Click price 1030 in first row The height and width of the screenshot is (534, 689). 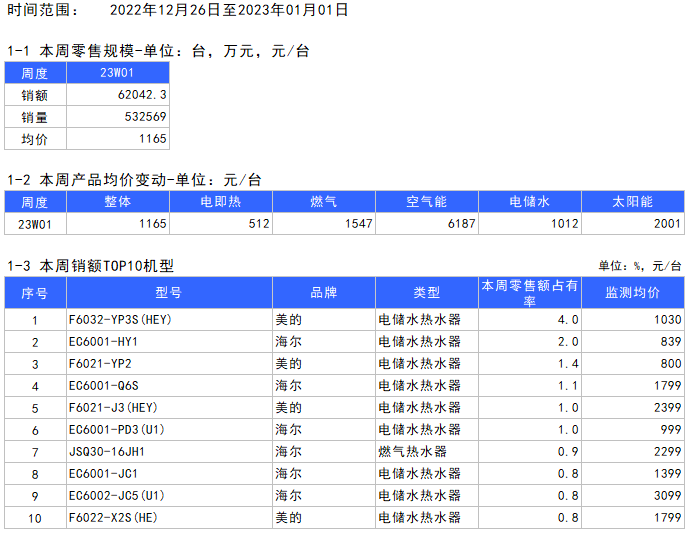[667, 320]
